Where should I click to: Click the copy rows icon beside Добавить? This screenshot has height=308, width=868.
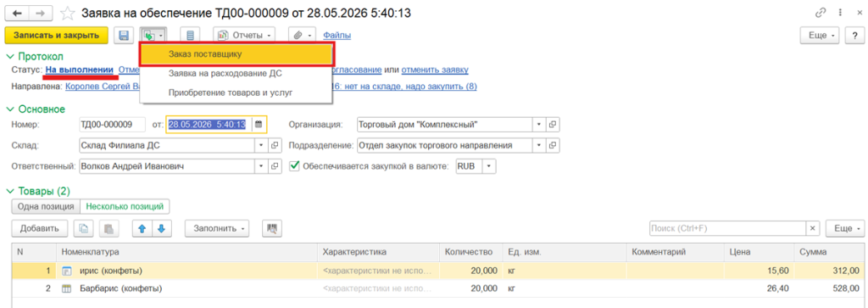pos(84,228)
